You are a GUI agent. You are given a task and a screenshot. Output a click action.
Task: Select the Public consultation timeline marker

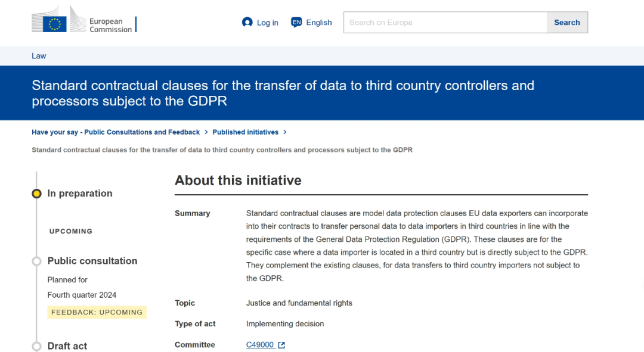36,261
